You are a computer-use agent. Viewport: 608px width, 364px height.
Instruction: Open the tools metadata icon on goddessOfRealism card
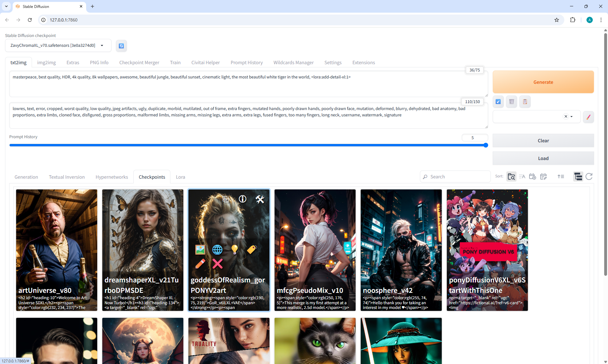click(x=260, y=199)
